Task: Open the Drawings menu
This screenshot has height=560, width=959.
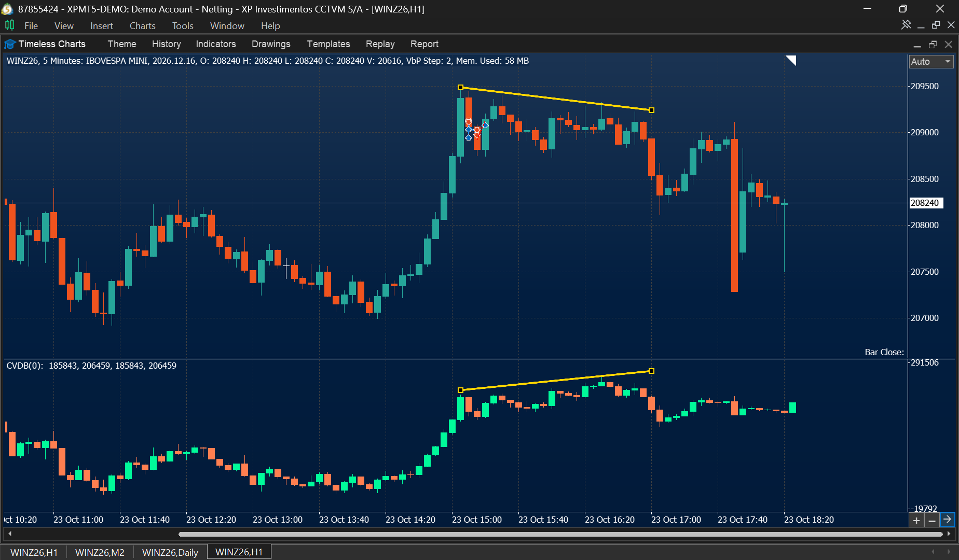Action: pyautogui.click(x=271, y=44)
